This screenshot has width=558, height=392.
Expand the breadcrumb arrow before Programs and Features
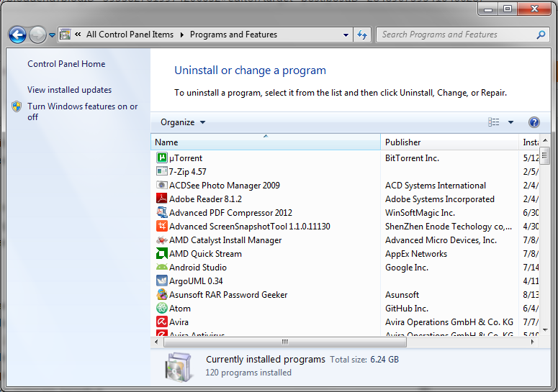pos(182,35)
